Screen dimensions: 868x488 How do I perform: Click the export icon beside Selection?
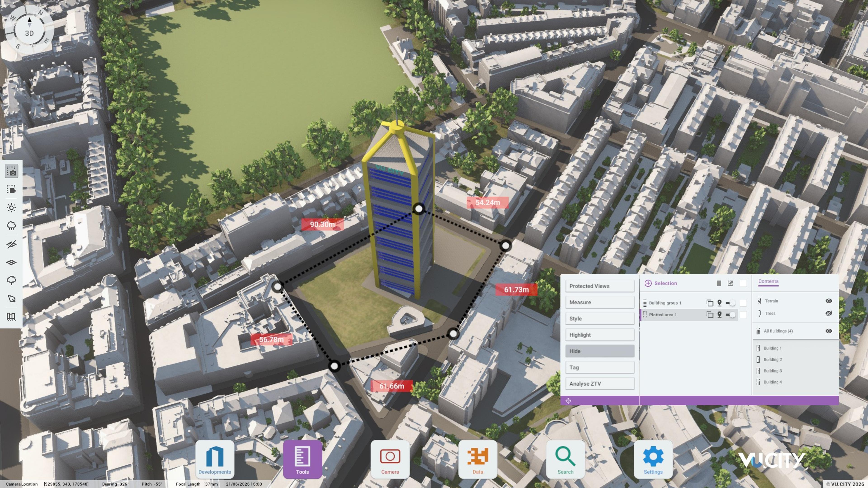pos(730,284)
